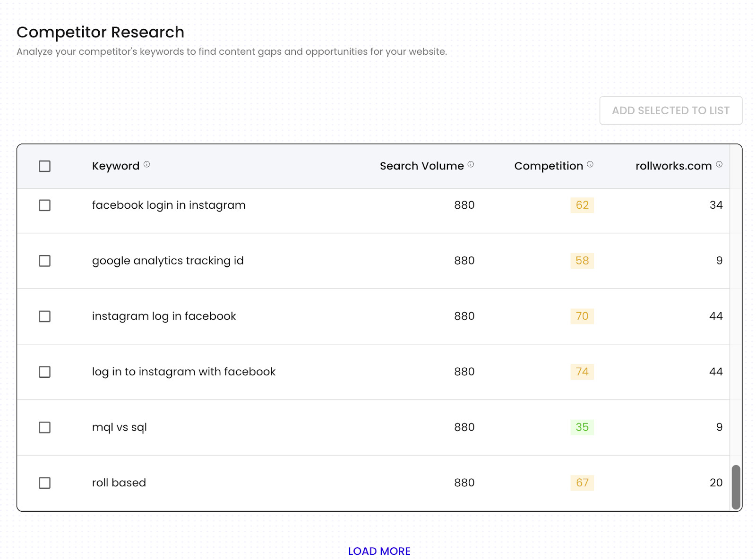The image size is (756, 560).
Task: Check the 'mql vs sql' row checkbox
Action: [x=44, y=427]
